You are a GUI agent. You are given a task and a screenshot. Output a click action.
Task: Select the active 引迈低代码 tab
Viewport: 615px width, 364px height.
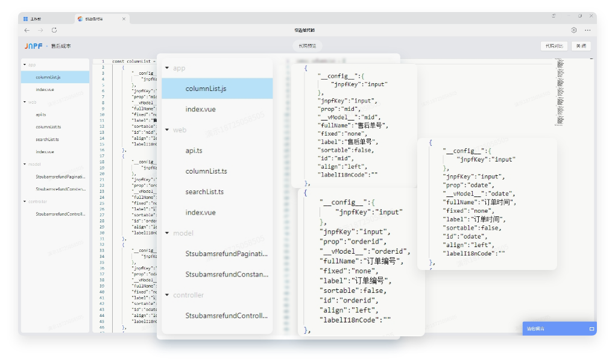(x=102, y=19)
